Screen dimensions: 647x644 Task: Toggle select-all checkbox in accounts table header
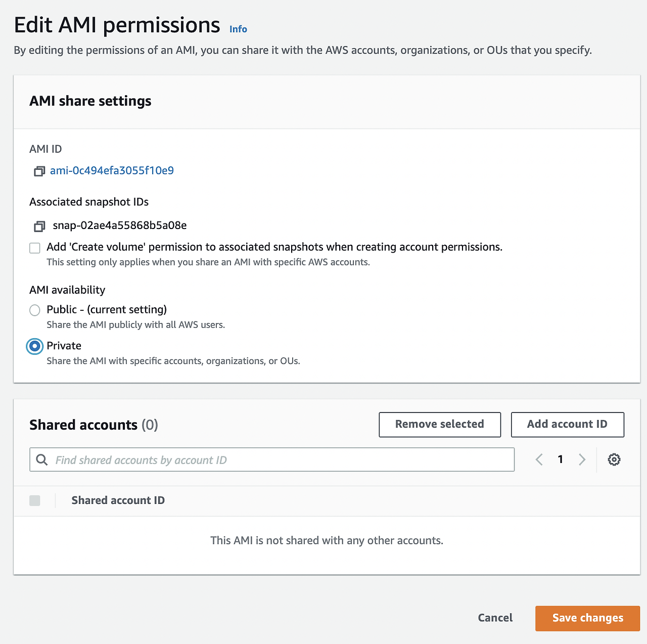(35, 500)
